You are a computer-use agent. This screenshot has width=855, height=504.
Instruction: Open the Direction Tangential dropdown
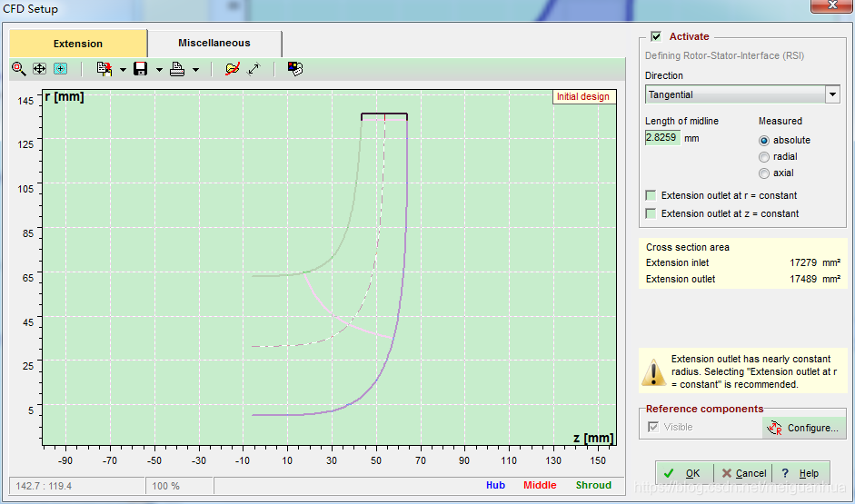point(742,94)
